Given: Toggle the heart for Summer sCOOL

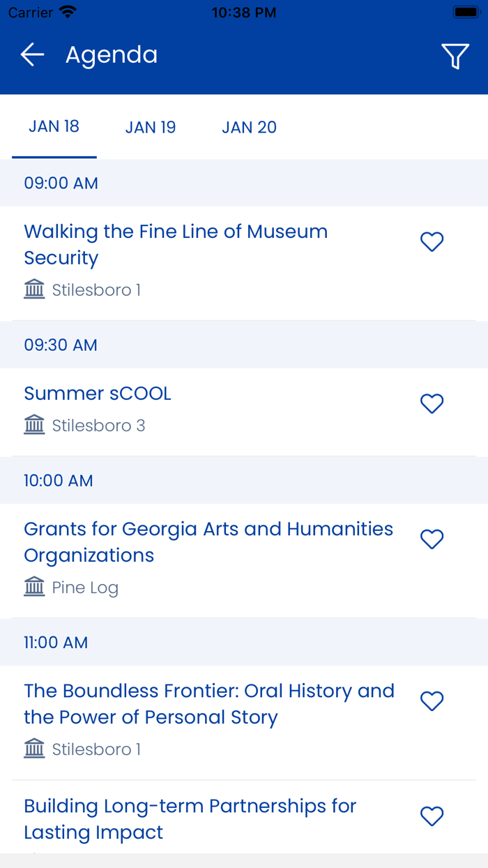Looking at the screenshot, I should pos(432,404).
